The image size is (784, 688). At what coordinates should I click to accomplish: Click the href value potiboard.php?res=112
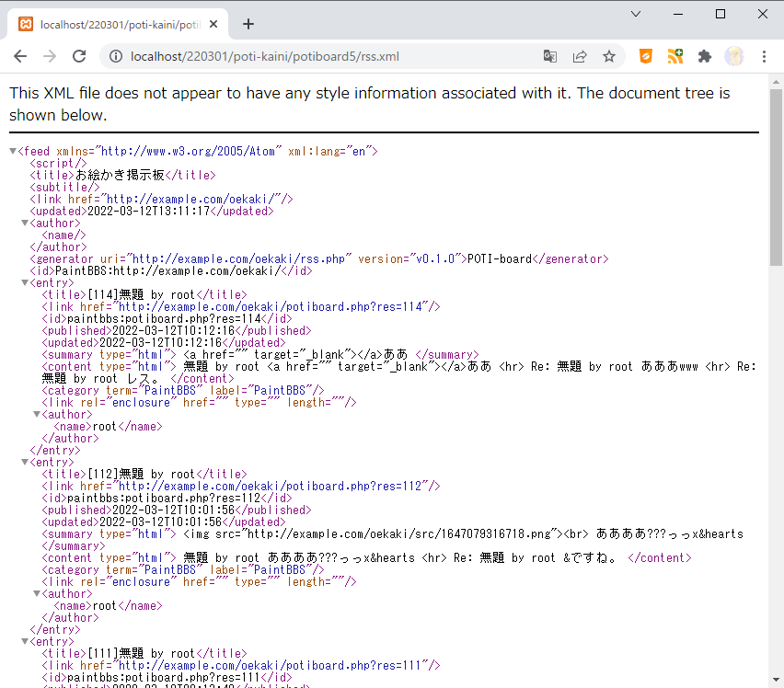[x=271, y=487]
